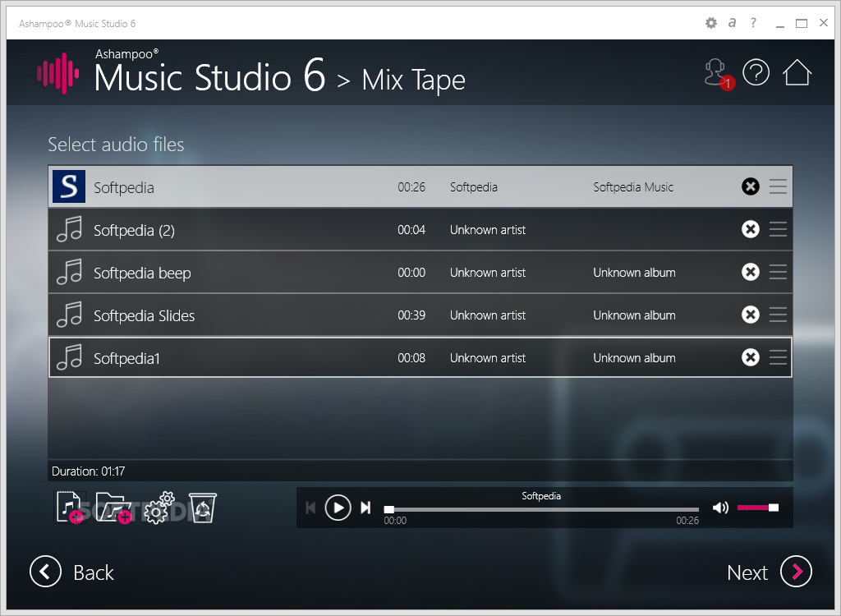Click 'Unknown artist' in Softpedia beep row
841x616 pixels.
point(488,273)
